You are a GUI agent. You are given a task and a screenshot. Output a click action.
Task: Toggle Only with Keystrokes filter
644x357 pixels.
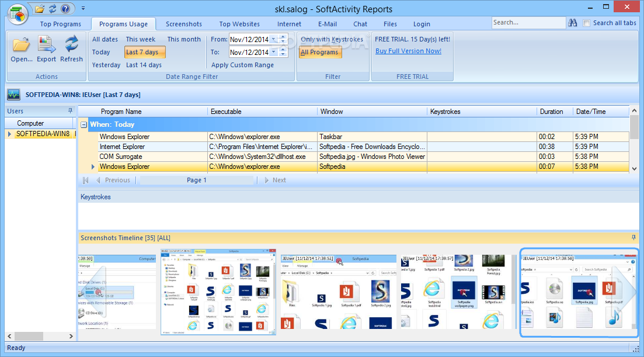click(332, 39)
